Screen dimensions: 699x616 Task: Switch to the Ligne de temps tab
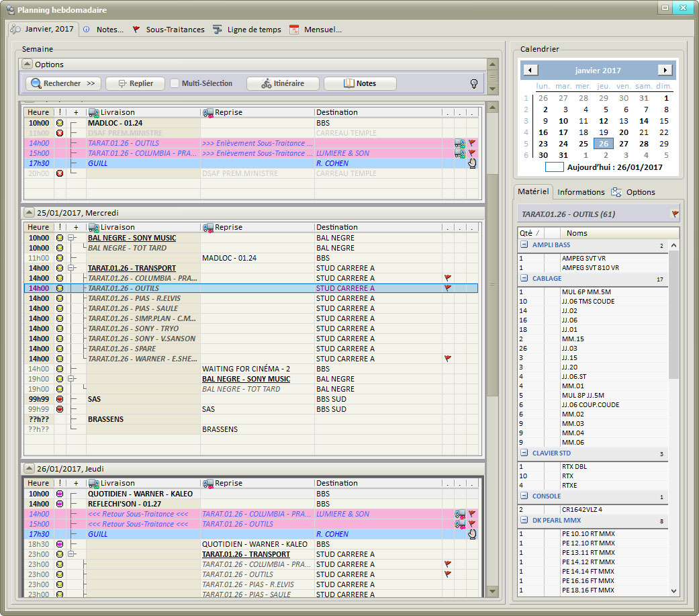(x=246, y=30)
